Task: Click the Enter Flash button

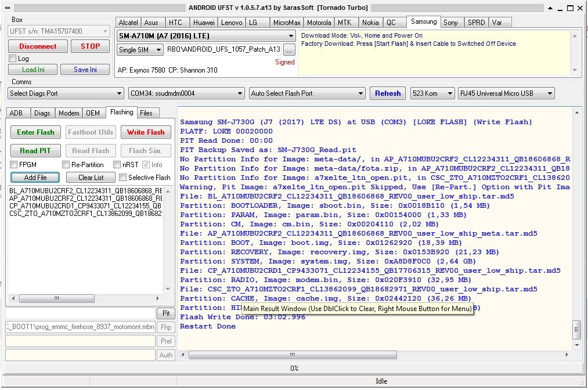Action: [x=35, y=132]
